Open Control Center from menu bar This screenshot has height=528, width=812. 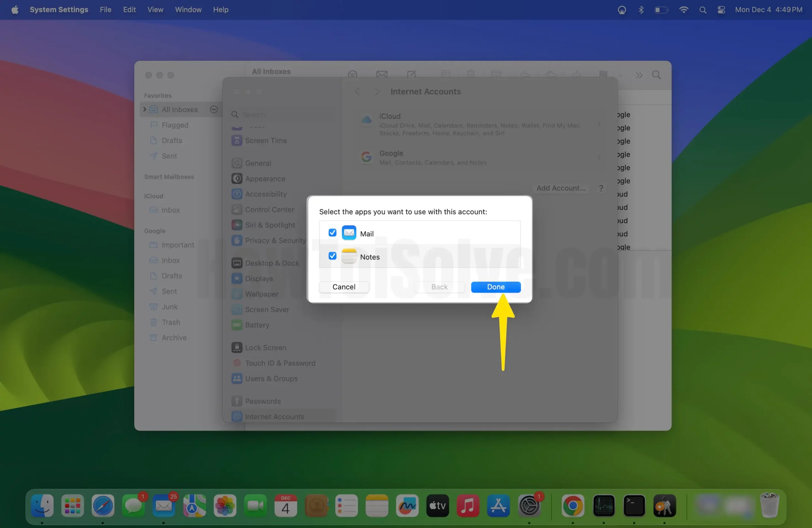[721, 10]
